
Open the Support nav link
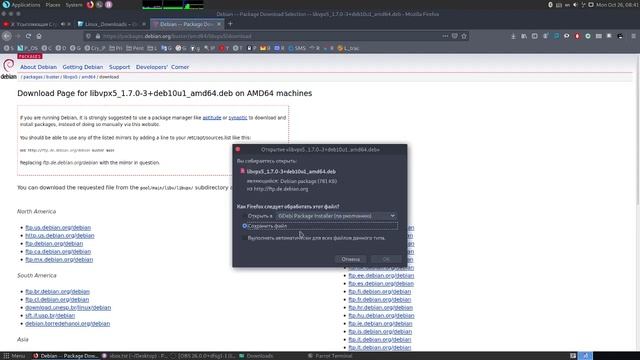pyautogui.click(x=119, y=67)
